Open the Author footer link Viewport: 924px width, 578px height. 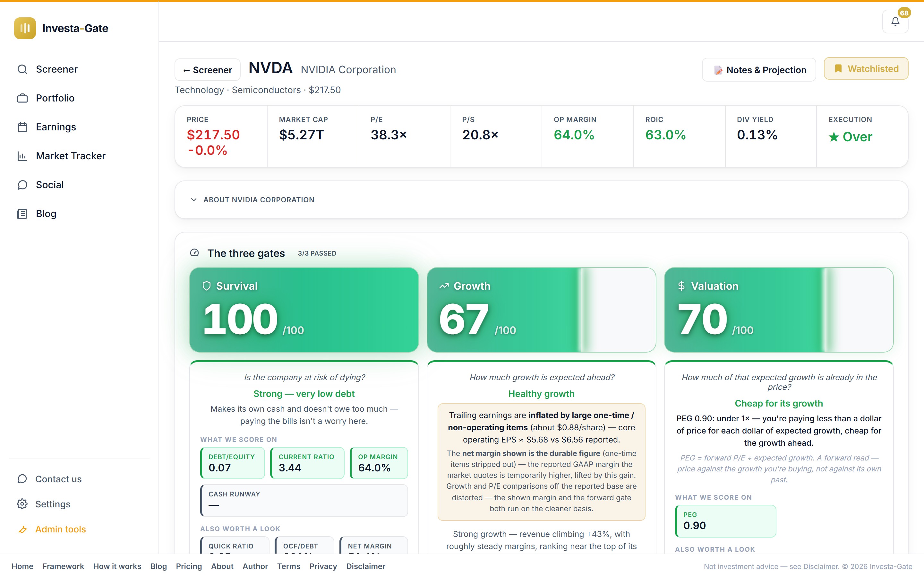tap(255, 566)
